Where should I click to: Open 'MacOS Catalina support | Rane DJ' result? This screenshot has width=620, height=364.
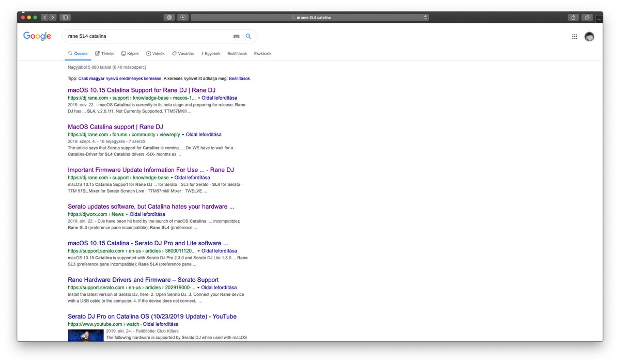click(115, 127)
